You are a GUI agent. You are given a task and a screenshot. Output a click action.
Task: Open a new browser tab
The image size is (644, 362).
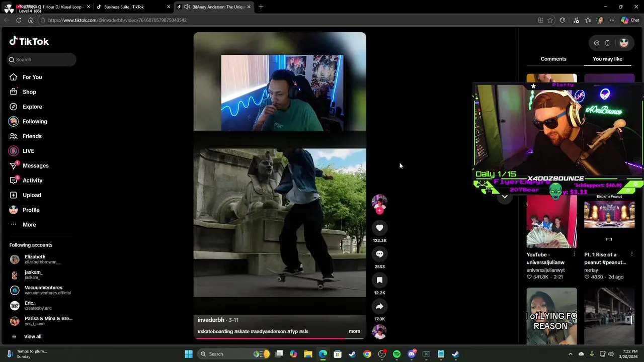(x=261, y=7)
